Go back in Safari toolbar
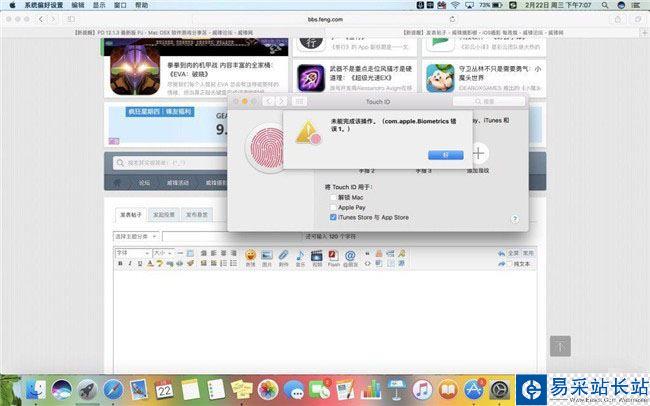This screenshot has width=650, height=406. click(x=41, y=19)
